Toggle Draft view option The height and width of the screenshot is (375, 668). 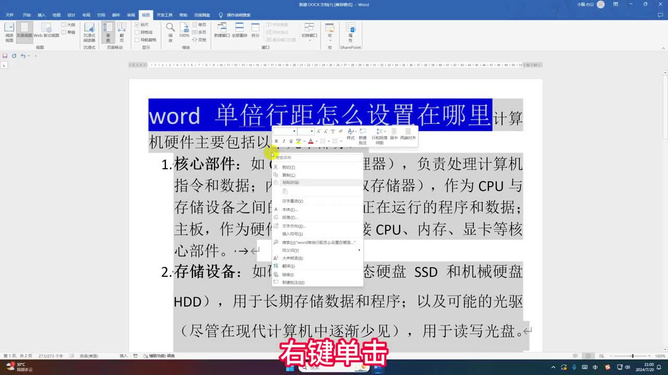pyautogui.click(x=68, y=32)
